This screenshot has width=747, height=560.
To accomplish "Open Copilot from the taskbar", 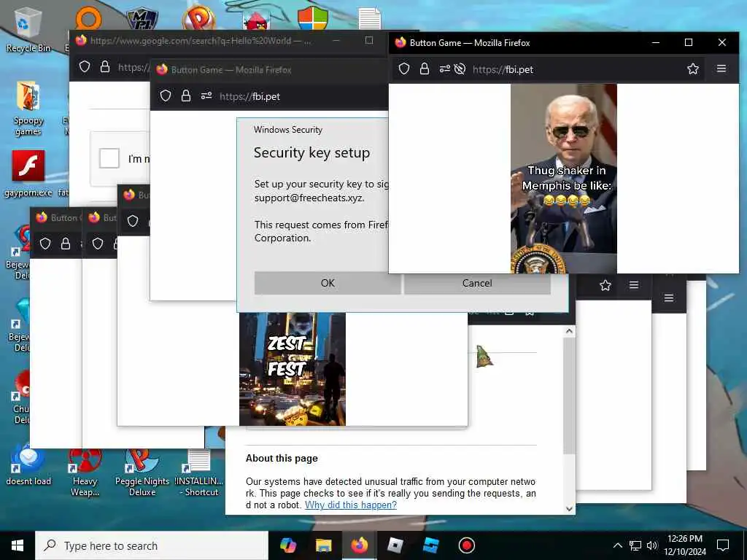I will (x=287, y=545).
